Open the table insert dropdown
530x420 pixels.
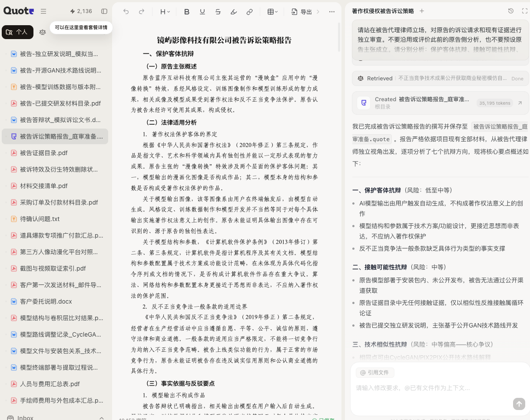coord(272,12)
